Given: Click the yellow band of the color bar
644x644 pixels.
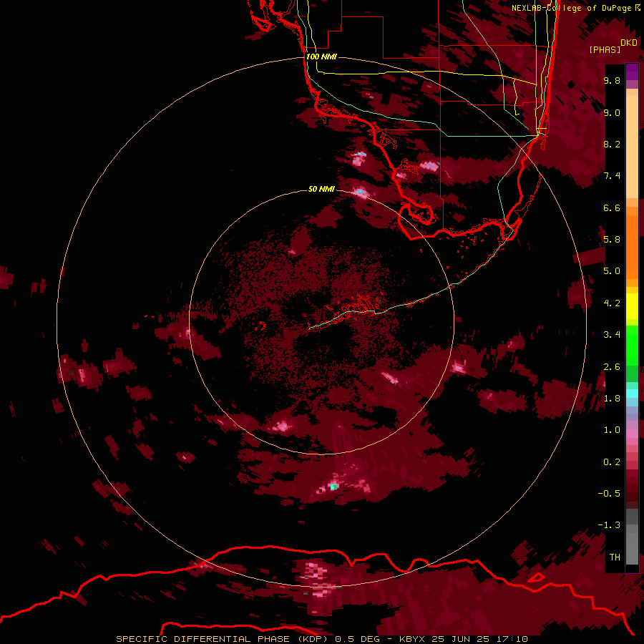Looking at the screenshot, I should [x=632, y=306].
